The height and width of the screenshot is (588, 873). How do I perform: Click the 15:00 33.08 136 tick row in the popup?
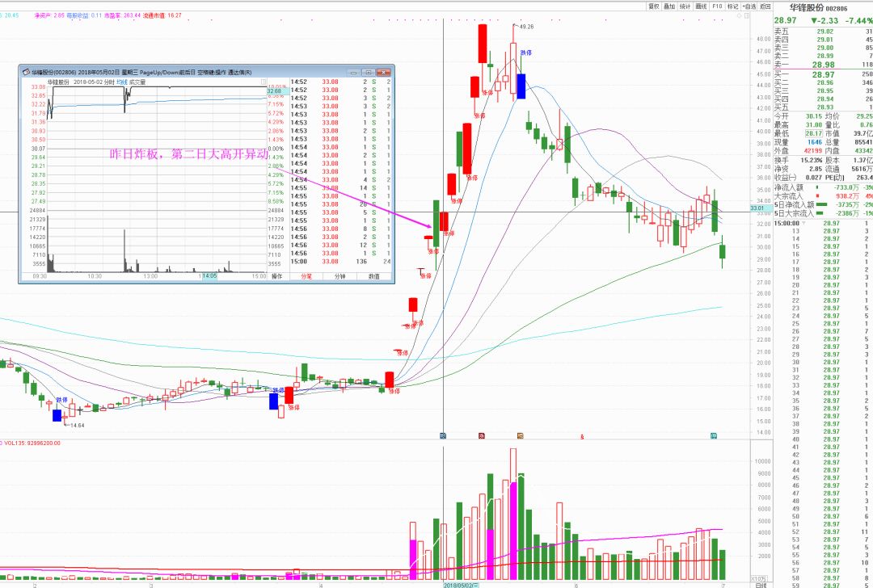pyautogui.click(x=340, y=262)
